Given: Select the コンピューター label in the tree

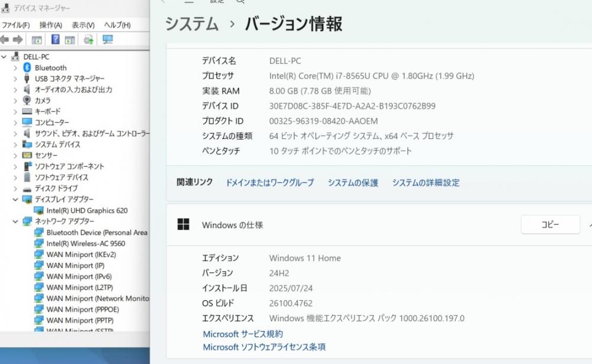Looking at the screenshot, I should [52, 123].
